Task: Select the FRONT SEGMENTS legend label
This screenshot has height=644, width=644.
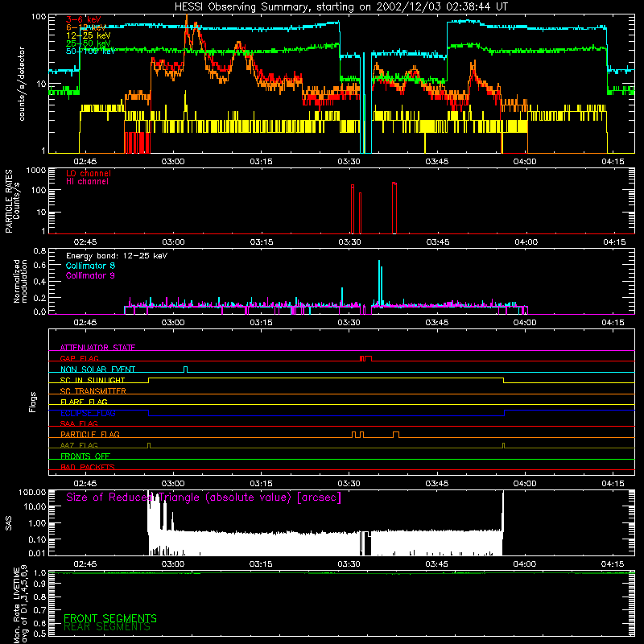Action: pyautogui.click(x=110, y=618)
